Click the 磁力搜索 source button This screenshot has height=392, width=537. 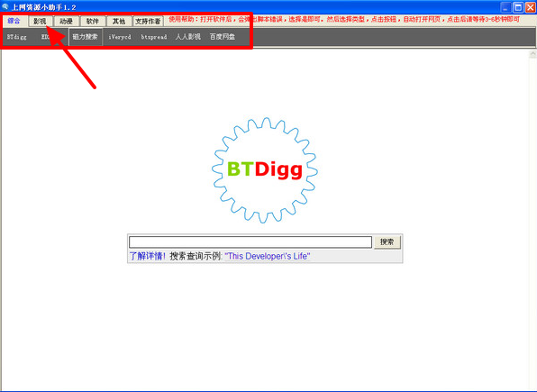(x=86, y=37)
